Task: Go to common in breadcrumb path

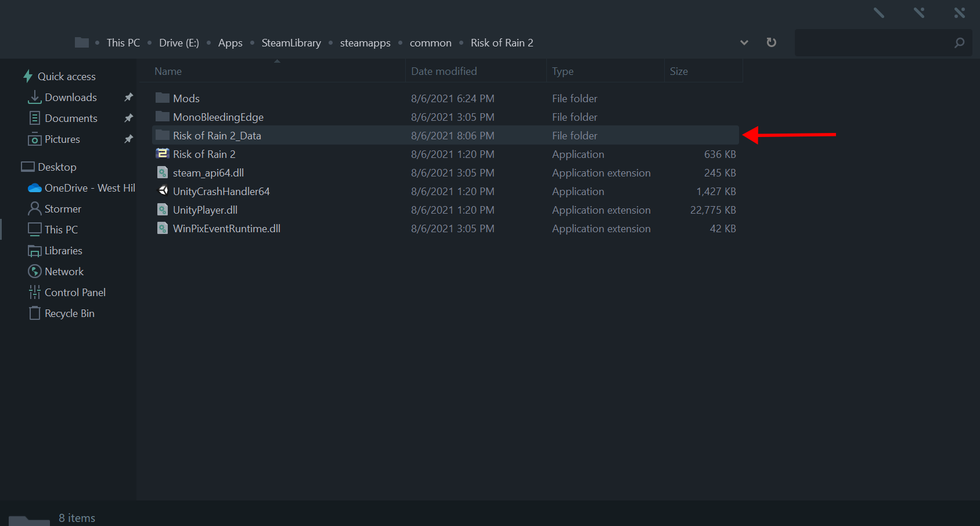Action: (x=431, y=43)
